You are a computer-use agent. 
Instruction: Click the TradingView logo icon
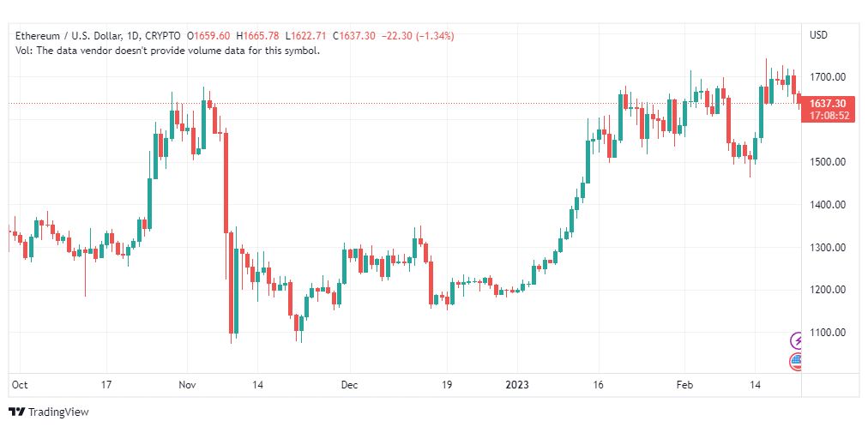pyautogui.click(x=16, y=412)
